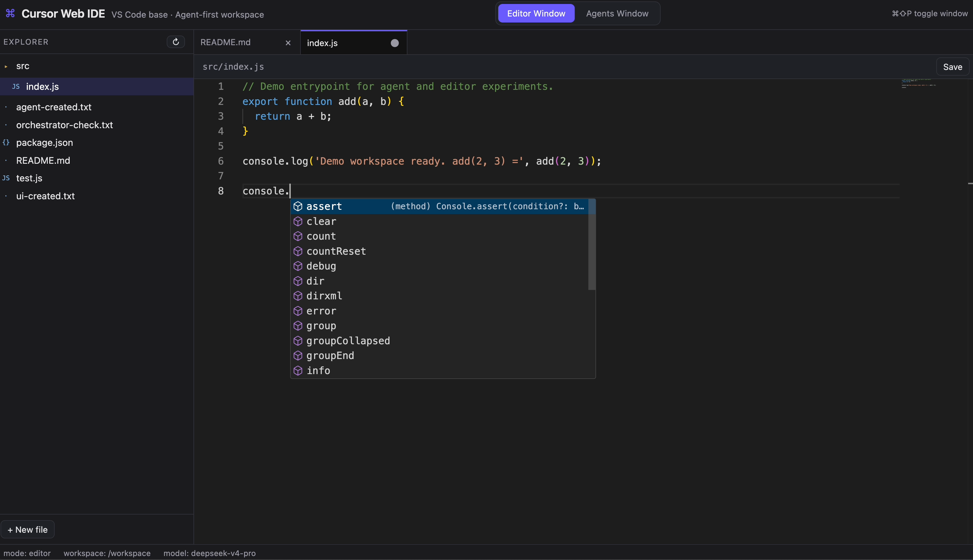Click line number 6 in the gutter

coord(220,161)
